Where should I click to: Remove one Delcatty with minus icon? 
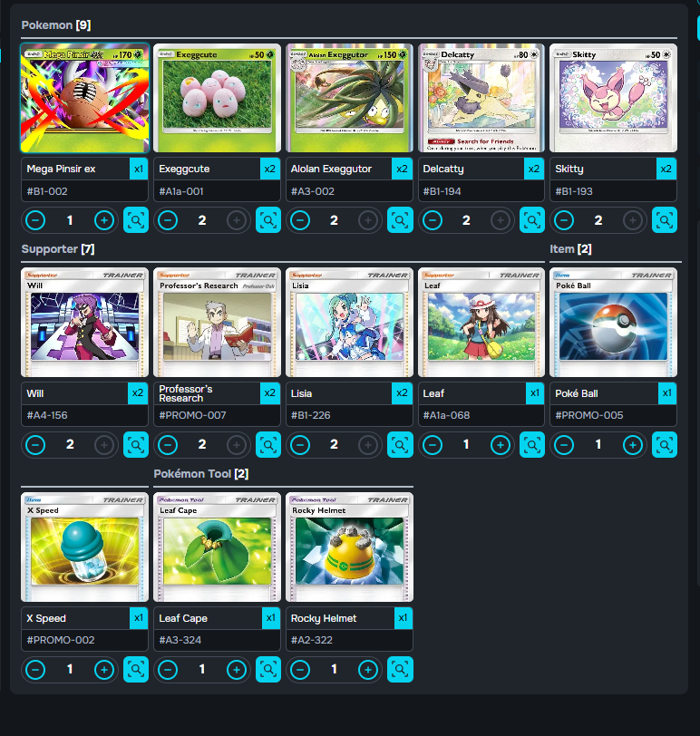(433, 220)
